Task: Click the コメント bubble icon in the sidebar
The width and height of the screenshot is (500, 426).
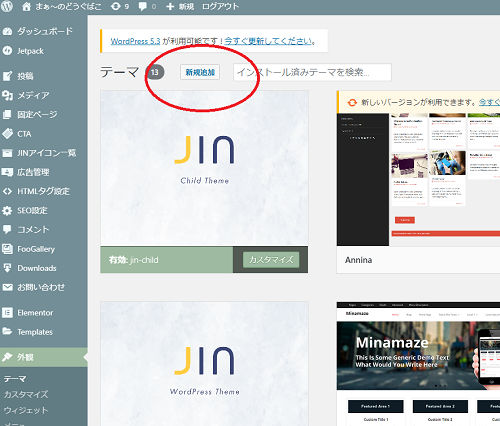Action: pos(7,229)
